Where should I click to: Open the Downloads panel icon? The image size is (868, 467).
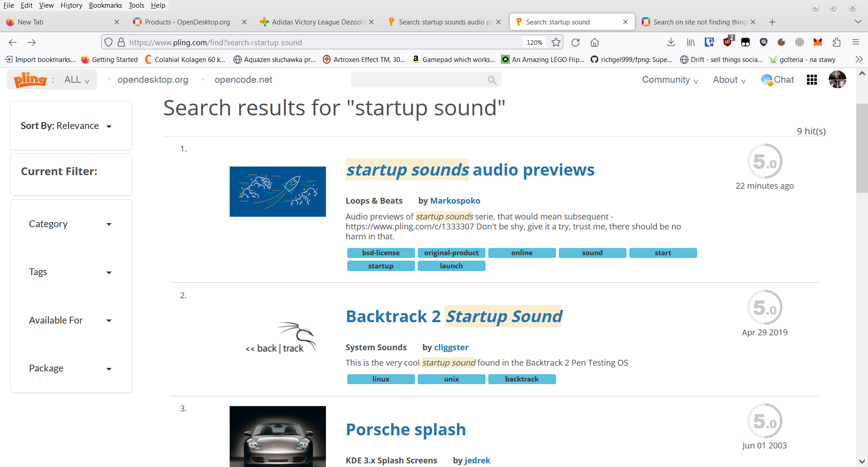pyautogui.click(x=671, y=42)
